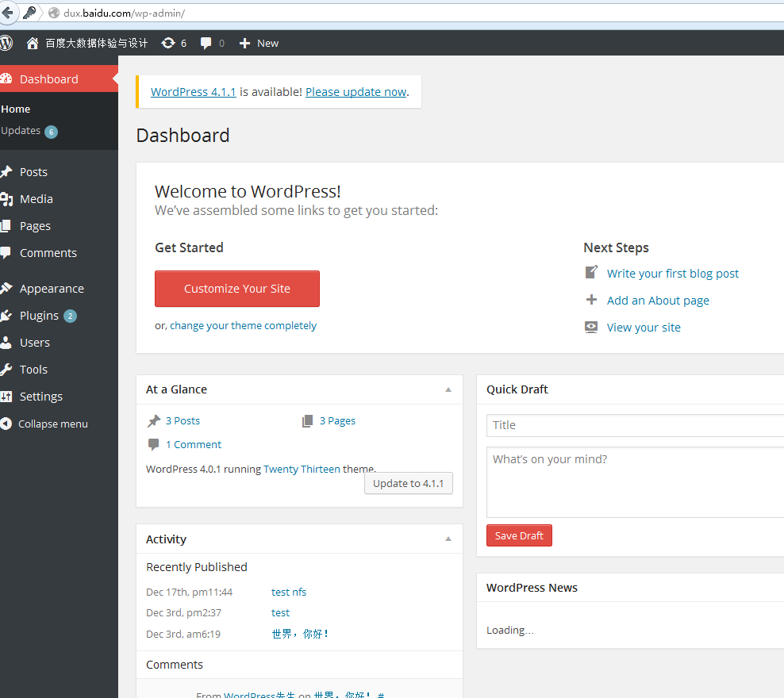Click the Posts pushpin icon in sidebar

point(6,172)
